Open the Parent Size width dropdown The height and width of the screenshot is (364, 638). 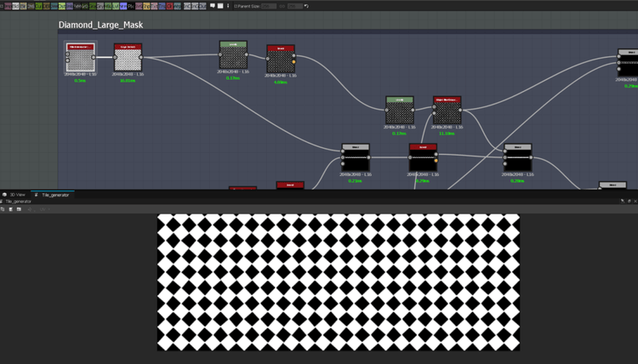coord(269,6)
